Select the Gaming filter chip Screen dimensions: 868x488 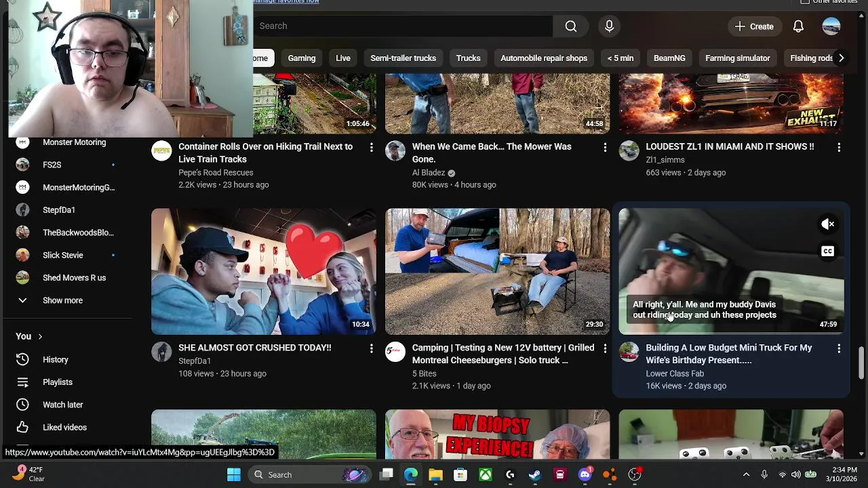pos(302,58)
